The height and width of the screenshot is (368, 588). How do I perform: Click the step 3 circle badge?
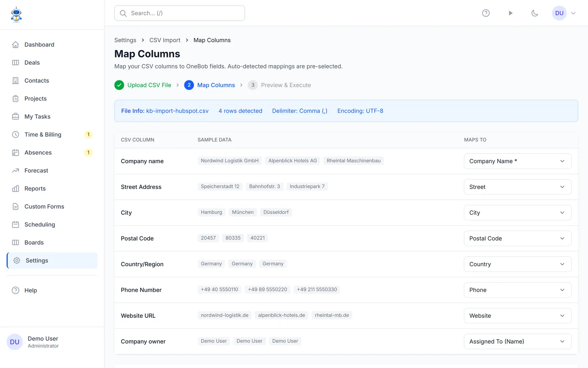253,85
